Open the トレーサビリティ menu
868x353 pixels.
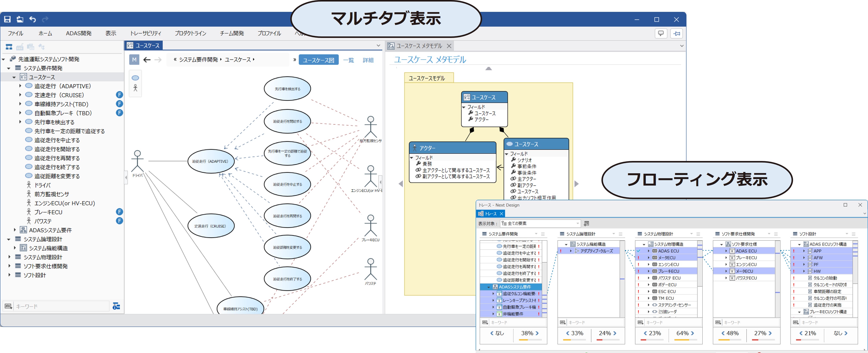coord(146,33)
